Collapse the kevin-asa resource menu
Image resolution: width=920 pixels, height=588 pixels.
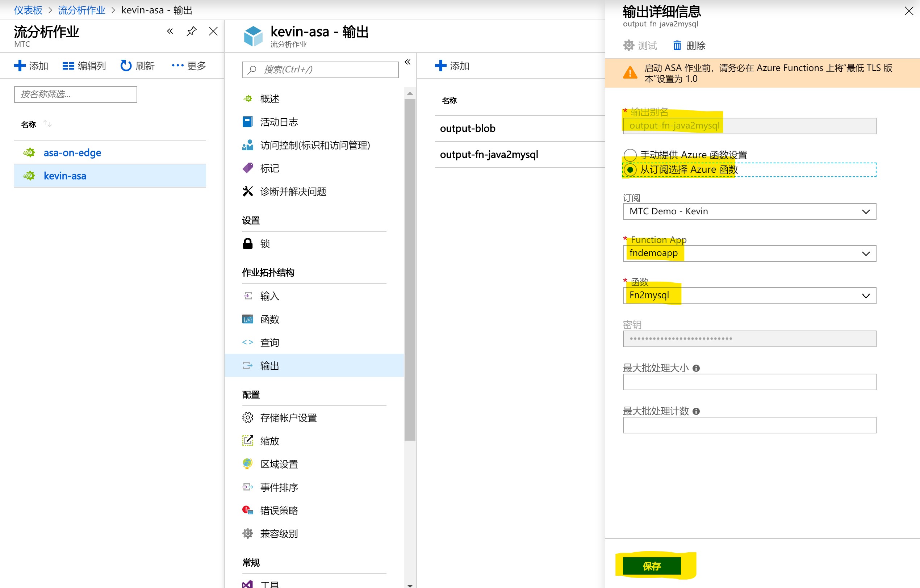click(407, 62)
